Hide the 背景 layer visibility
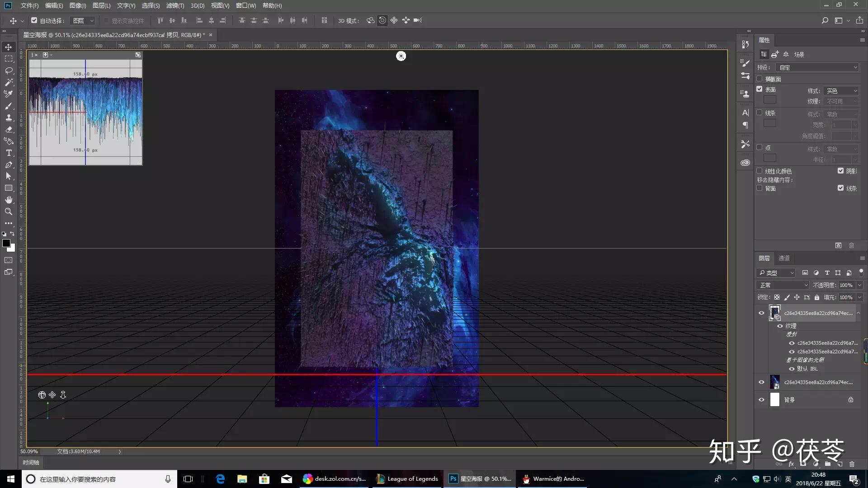The width and height of the screenshot is (868, 488). (761, 399)
